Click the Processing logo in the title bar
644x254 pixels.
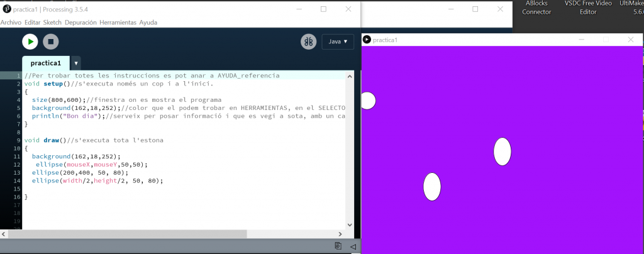pyautogui.click(x=6, y=9)
